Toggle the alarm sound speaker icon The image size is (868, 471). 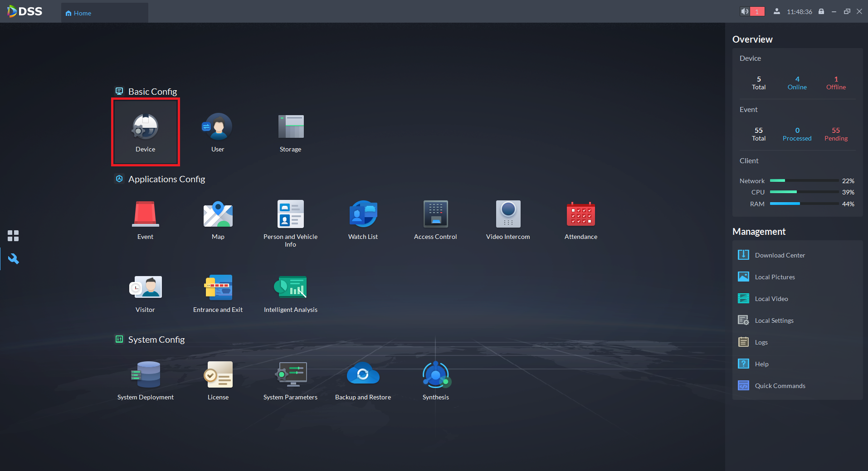click(x=745, y=11)
